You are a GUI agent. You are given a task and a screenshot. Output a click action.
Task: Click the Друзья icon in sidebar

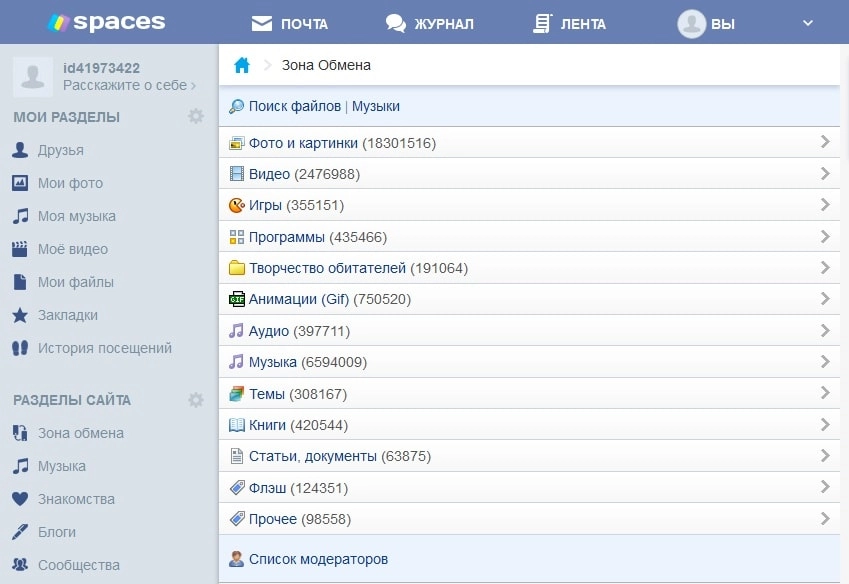pos(19,150)
